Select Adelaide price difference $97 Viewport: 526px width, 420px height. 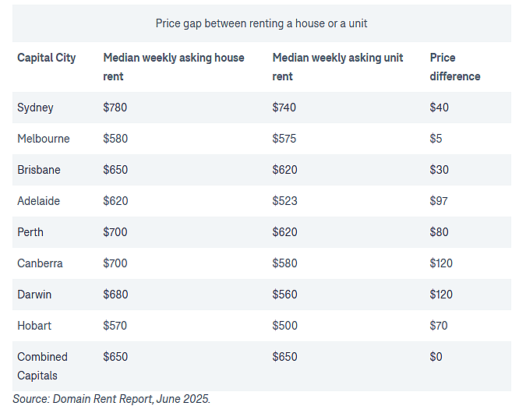439,201
